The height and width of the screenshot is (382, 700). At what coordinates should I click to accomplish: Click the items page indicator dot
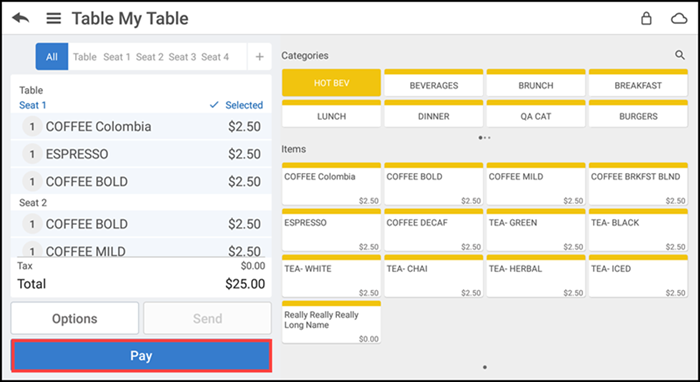[x=485, y=367]
